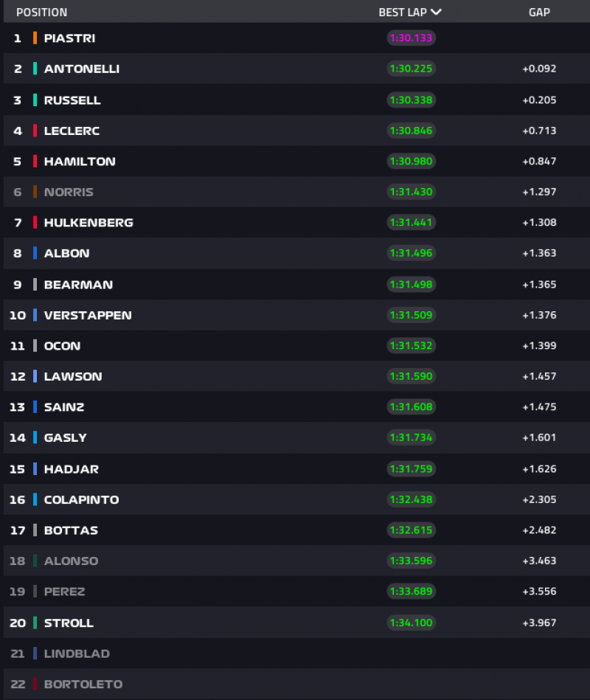The width and height of the screenshot is (590, 700).
Task: Click the orange team color bar beside Piastri
Action: pos(35,38)
